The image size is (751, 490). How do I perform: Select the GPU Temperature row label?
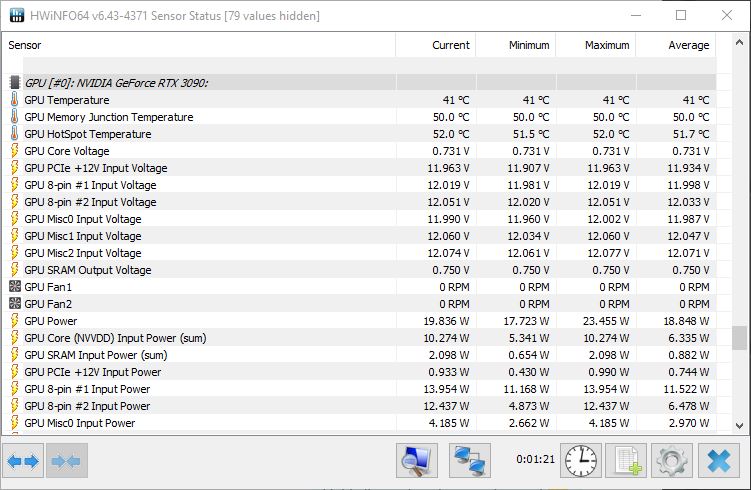pos(67,100)
